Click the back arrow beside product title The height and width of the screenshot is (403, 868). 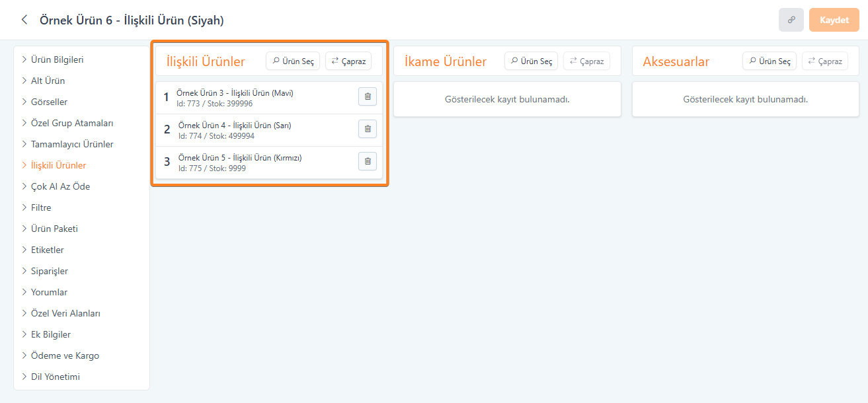[24, 20]
